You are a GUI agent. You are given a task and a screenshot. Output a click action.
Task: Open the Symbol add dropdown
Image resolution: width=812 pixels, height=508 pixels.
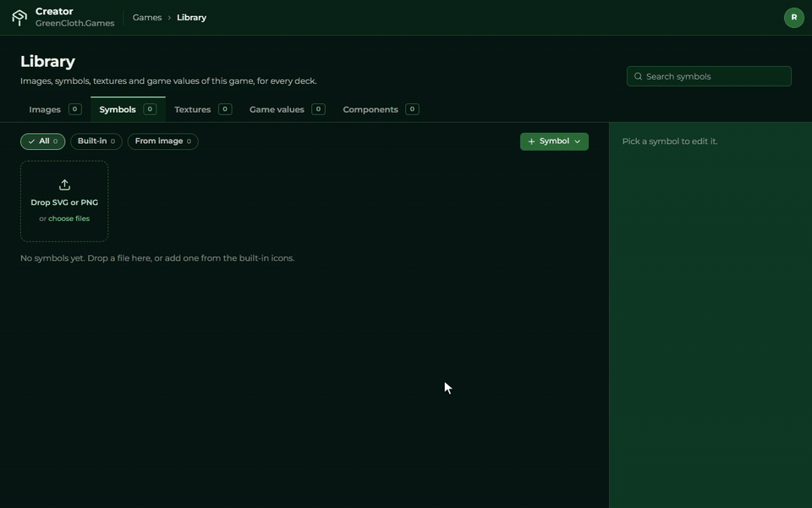click(554, 141)
